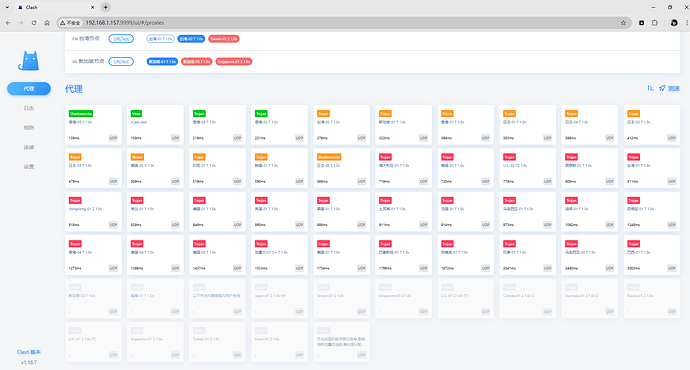Open the 连接 (Connections) sidebar page
The image size is (690, 370).
click(29, 147)
